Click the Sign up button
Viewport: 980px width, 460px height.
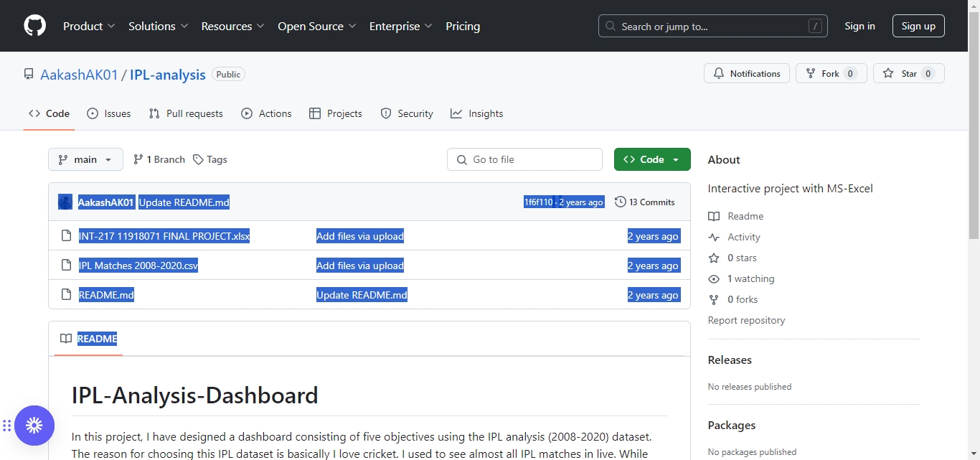[918, 26]
